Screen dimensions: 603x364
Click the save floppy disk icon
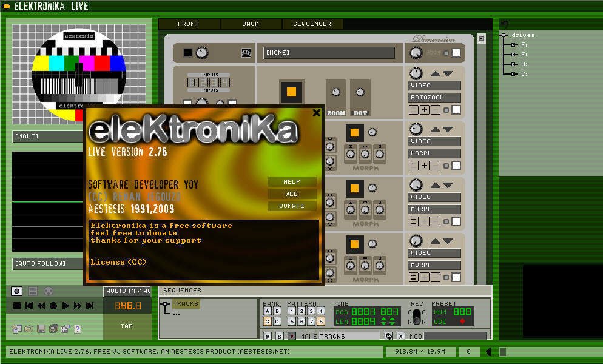[41, 329]
